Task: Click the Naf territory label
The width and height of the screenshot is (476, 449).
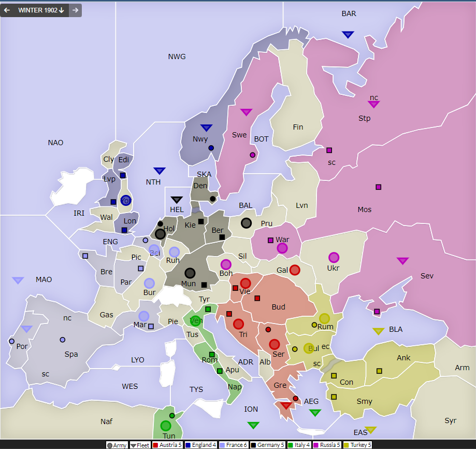Action: [x=107, y=422]
